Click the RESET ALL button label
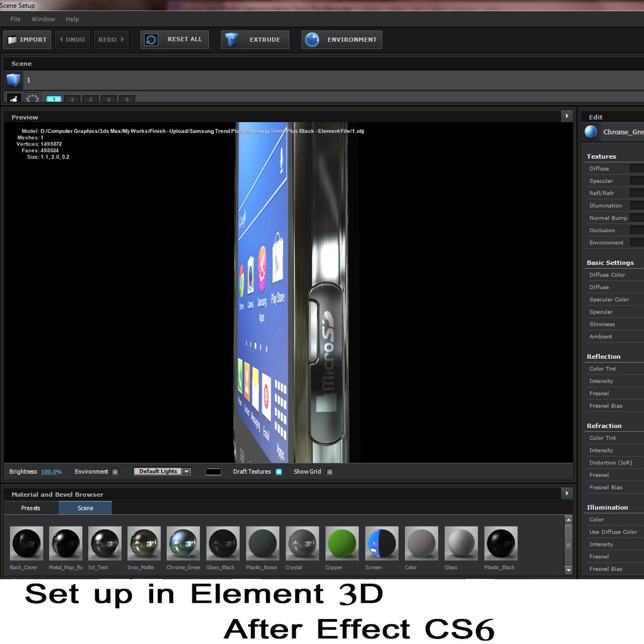This screenshot has width=644, height=644. pos(185,39)
